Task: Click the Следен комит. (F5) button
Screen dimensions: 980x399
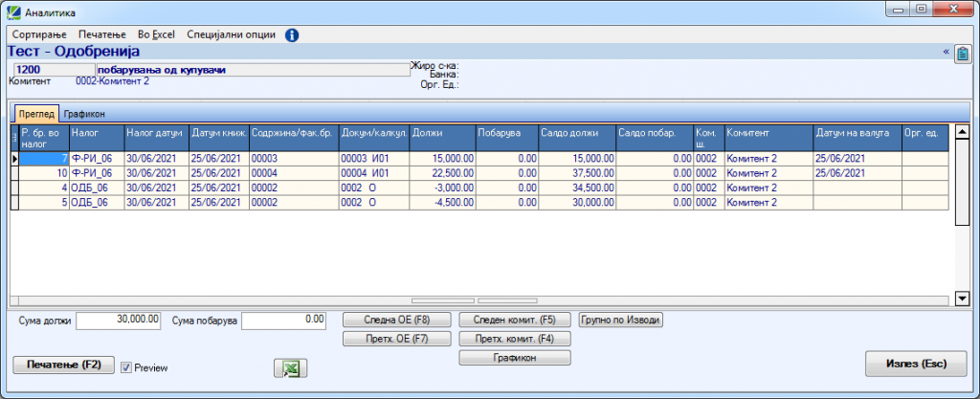Action: point(515,320)
